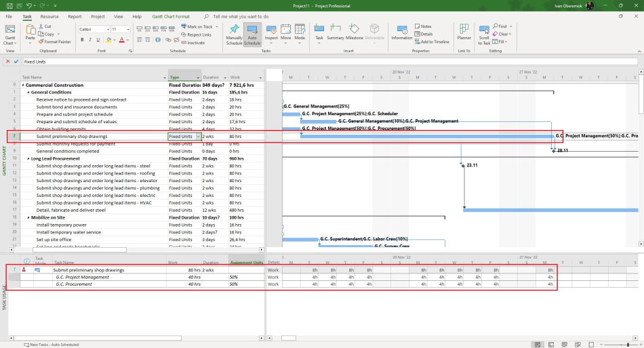Click the Unlink Tasks icon
Screen dimensions: 644x348
pos(176,40)
